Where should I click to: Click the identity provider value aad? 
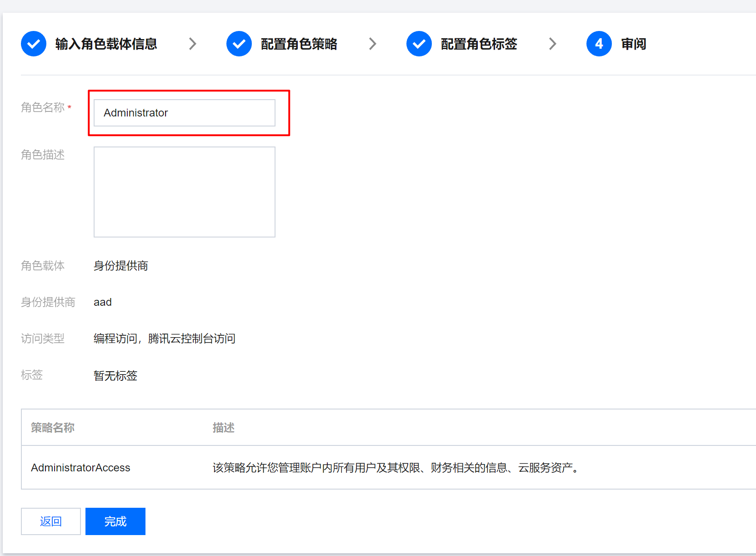click(103, 302)
